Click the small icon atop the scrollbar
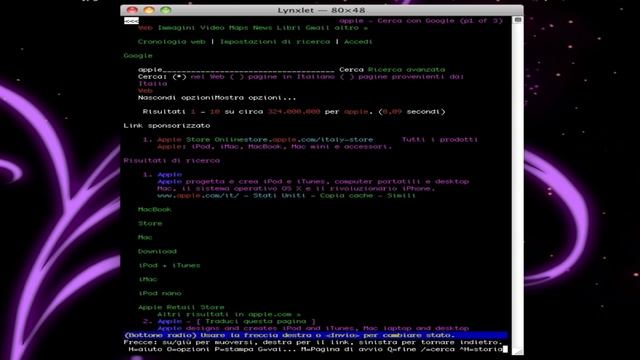Viewport: 640px width, 360px height. pos(518,20)
